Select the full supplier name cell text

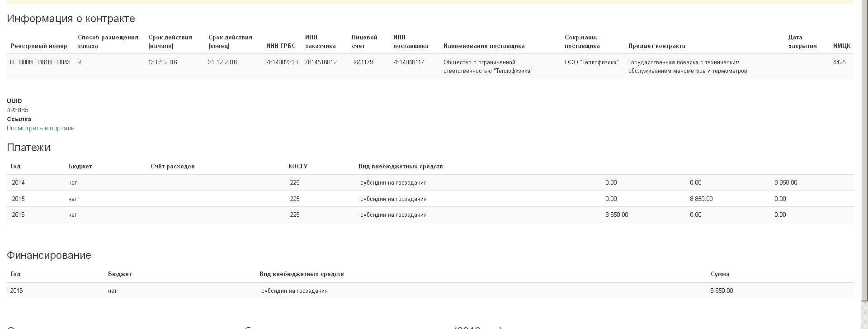(x=488, y=67)
